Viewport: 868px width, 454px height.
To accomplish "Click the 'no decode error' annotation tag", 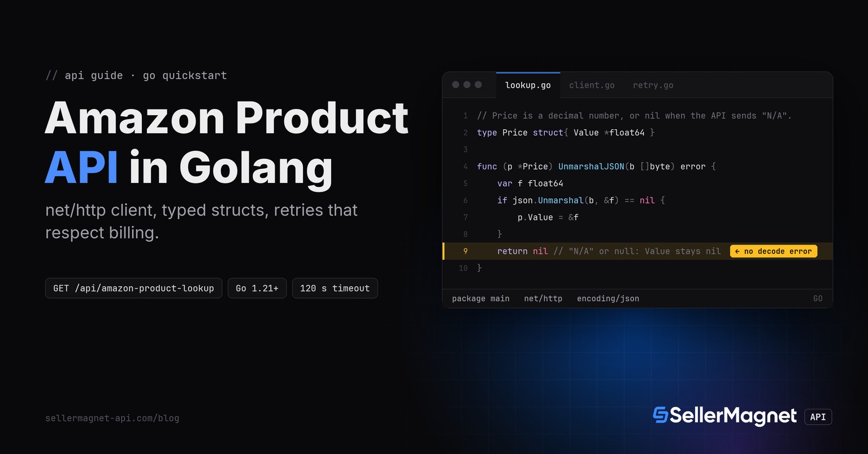I will pos(773,251).
